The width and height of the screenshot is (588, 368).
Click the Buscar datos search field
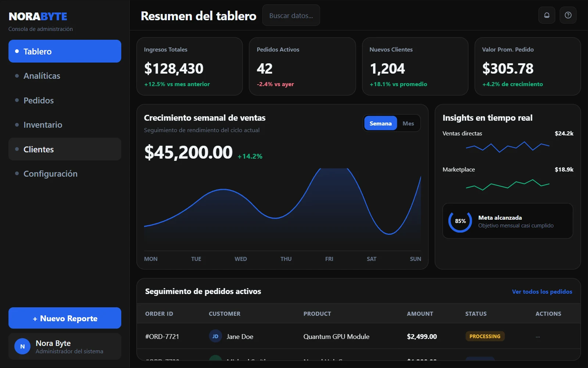tap(291, 15)
